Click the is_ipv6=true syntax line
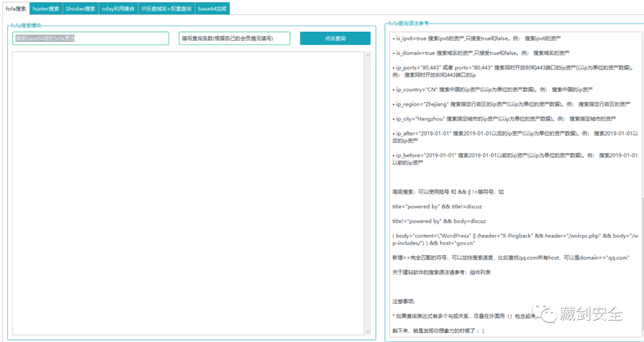The image size is (644, 342). click(477, 38)
